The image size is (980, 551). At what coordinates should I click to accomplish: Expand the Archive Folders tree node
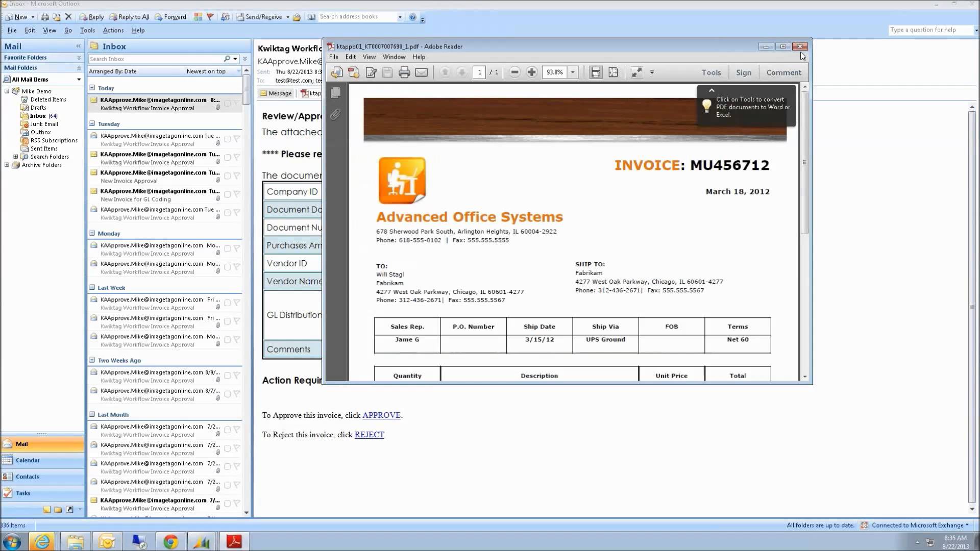(7, 165)
